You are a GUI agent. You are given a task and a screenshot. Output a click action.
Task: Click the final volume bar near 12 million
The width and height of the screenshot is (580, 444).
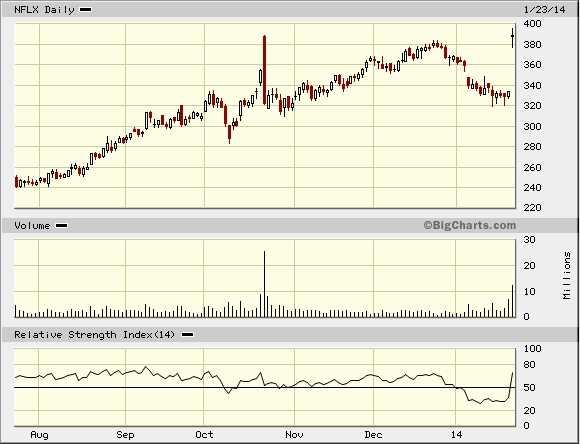pos(512,301)
